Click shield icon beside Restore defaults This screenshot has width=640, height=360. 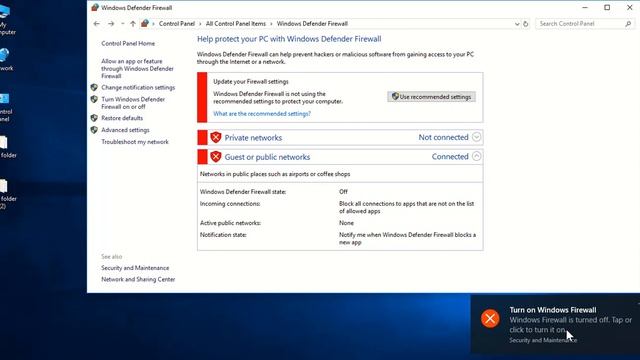click(x=94, y=118)
